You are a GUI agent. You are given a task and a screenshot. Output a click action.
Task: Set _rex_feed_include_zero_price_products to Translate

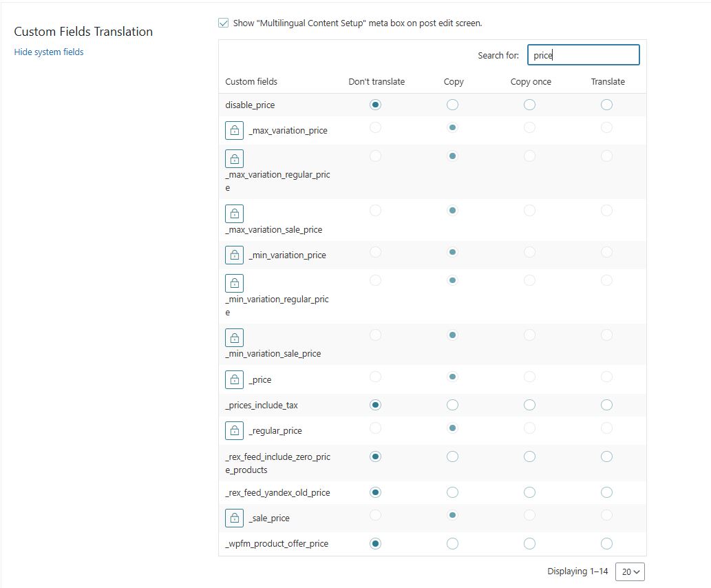coord(606,456)
